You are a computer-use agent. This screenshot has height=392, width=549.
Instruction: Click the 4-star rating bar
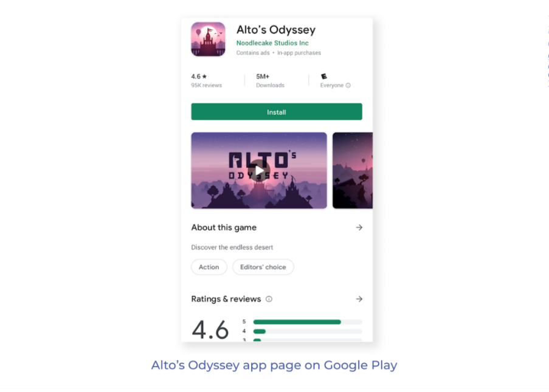coord(308,331)
